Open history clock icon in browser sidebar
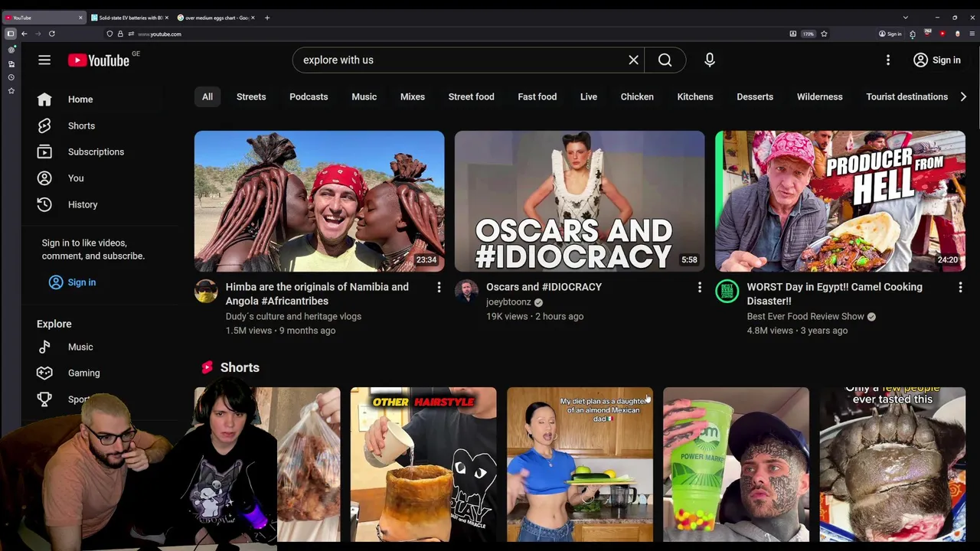The width and height of the screenshot is (980, 551). [11, 77]
